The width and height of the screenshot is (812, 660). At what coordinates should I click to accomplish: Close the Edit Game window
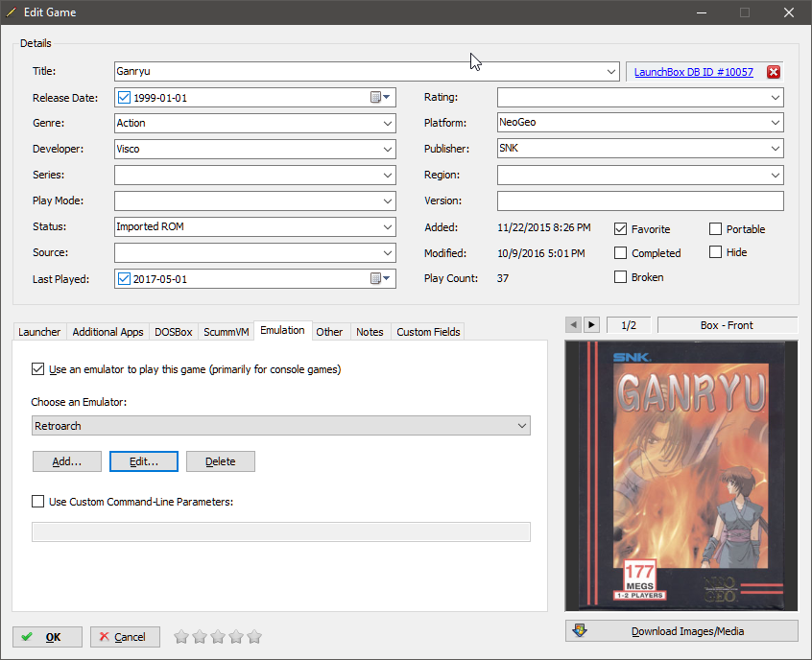coord(788,12)
